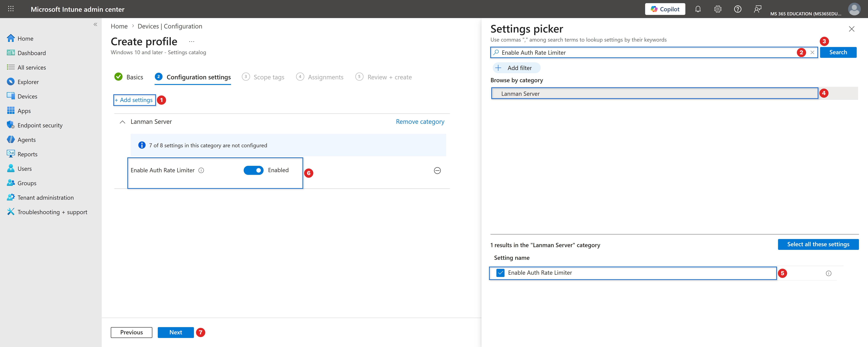This screenshot has height=347, width=868.
Task: Select the Scope tags step tab
Action: tap(263, 77)
